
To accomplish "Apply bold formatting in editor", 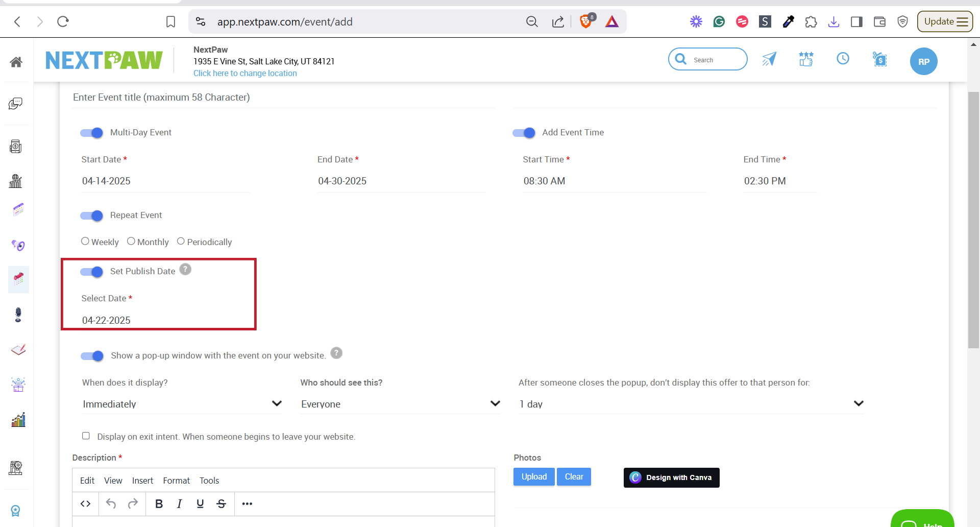I will pos(159,504).
